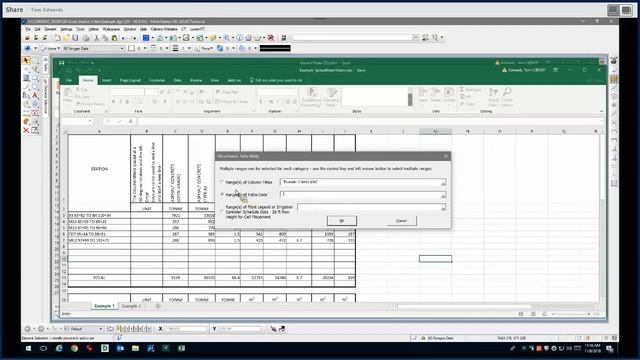Click the Excel formula bar
This screenshot has height=360, width=640.
click(x=369, y=121)
